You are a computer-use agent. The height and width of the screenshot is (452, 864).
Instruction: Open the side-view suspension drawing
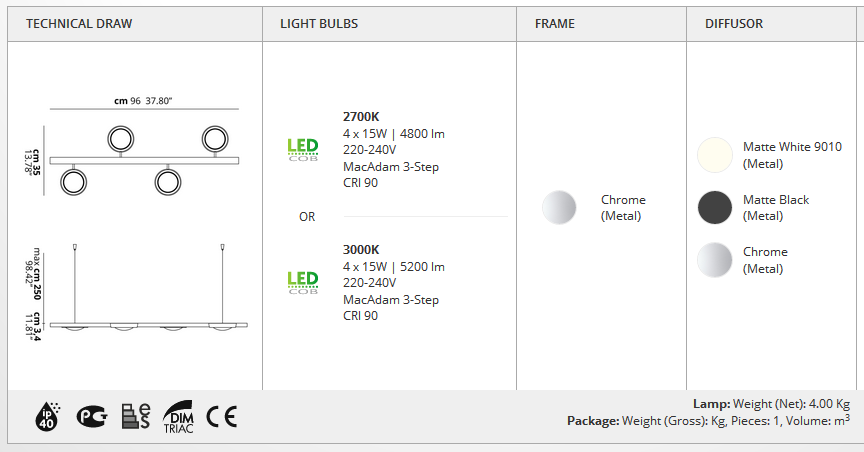coord(136,292)
